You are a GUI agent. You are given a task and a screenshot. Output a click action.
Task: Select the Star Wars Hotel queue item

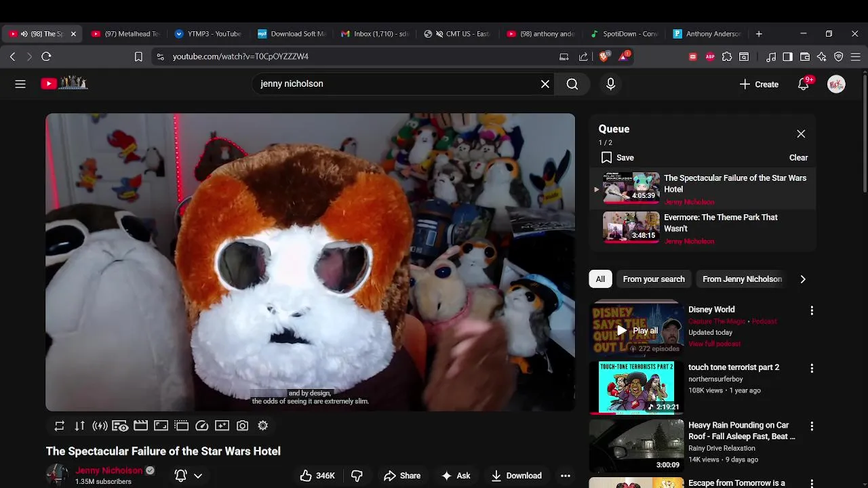click(703, 189)
